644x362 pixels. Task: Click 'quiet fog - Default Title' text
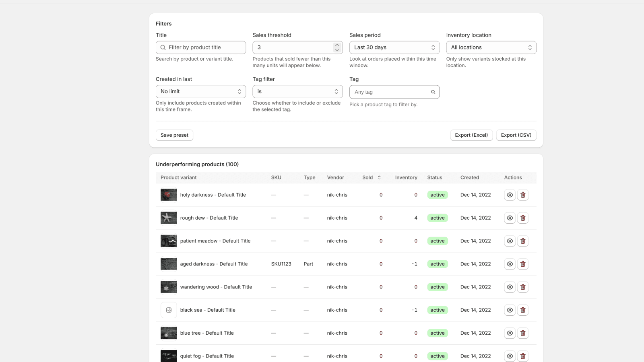[207, 356]
